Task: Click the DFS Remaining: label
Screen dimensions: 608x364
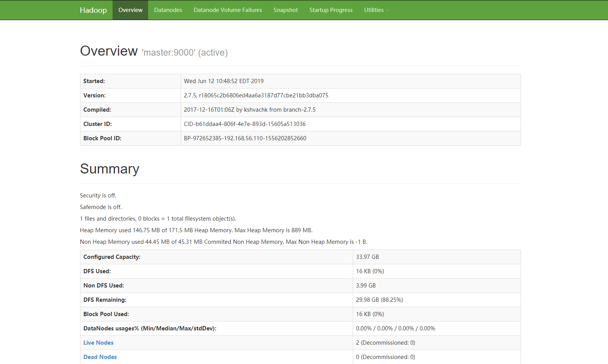Action: [105, 300]
